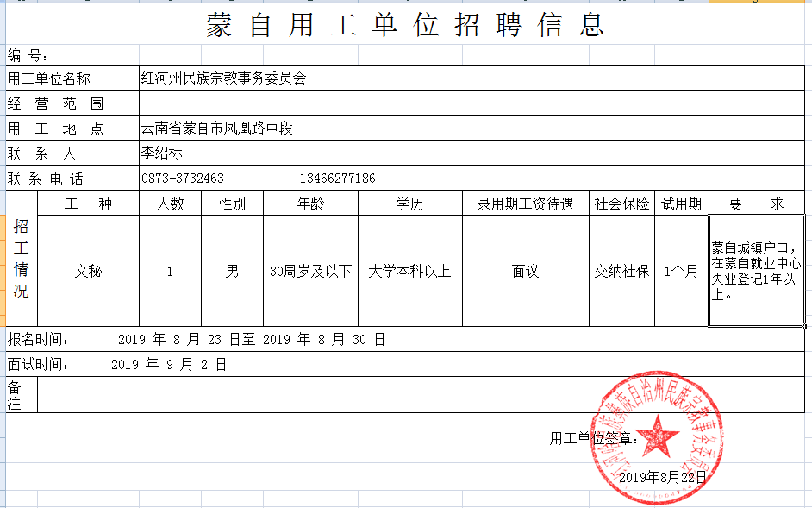
Task: Click the salary cell 面议
Action: click(525, 271)
